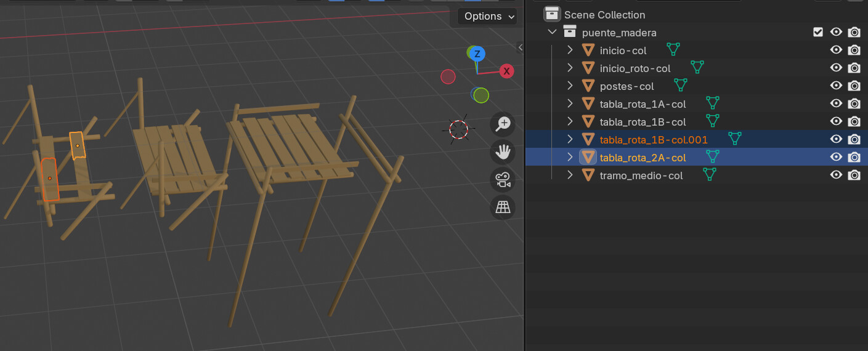The width and height of the screenshot is (868, 351).
Task: Select the inicio_roto-col object name
Action: (x=635, y=68)
